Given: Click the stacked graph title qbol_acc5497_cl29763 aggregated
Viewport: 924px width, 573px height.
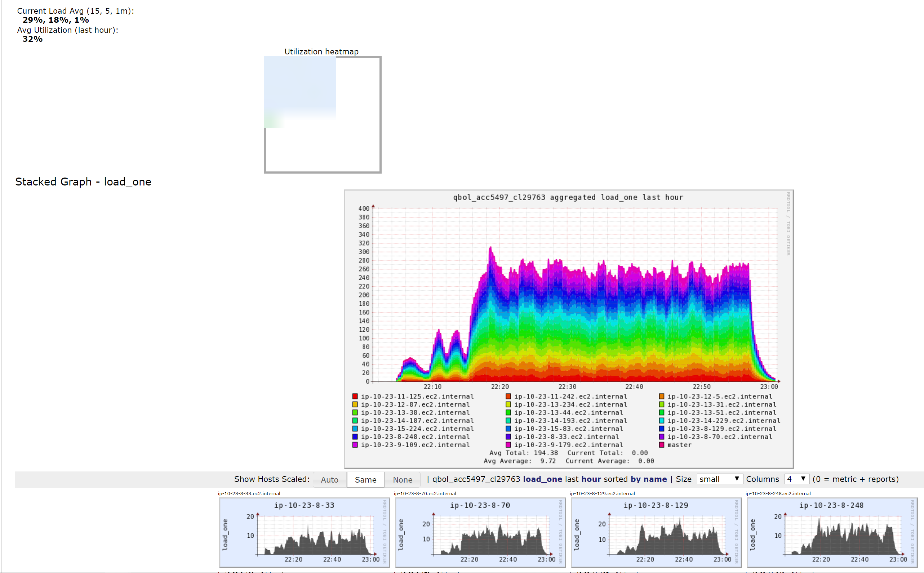Looking at the screenshot, I should point(568,197).
